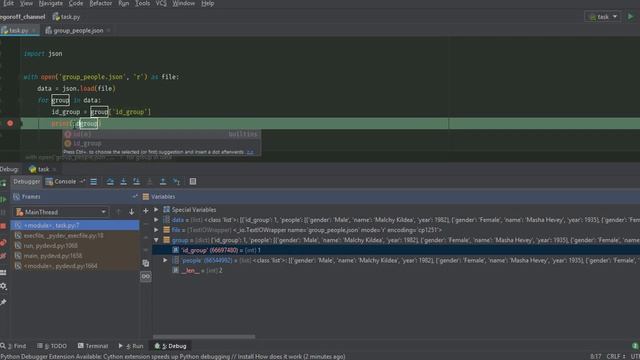Click the next frame down arrow
The height and width of the screenshot is (360, 640).
[x=131, y=212]
